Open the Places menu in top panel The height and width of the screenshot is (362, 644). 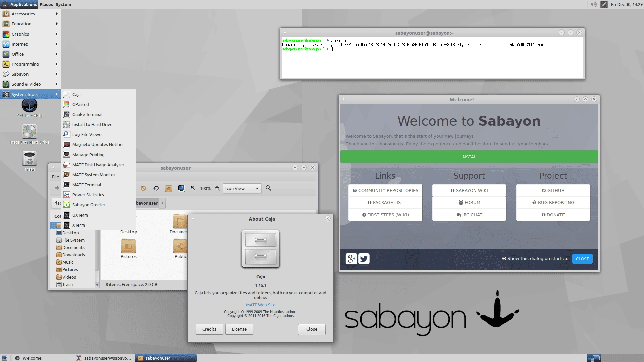[x=46, y=4]
